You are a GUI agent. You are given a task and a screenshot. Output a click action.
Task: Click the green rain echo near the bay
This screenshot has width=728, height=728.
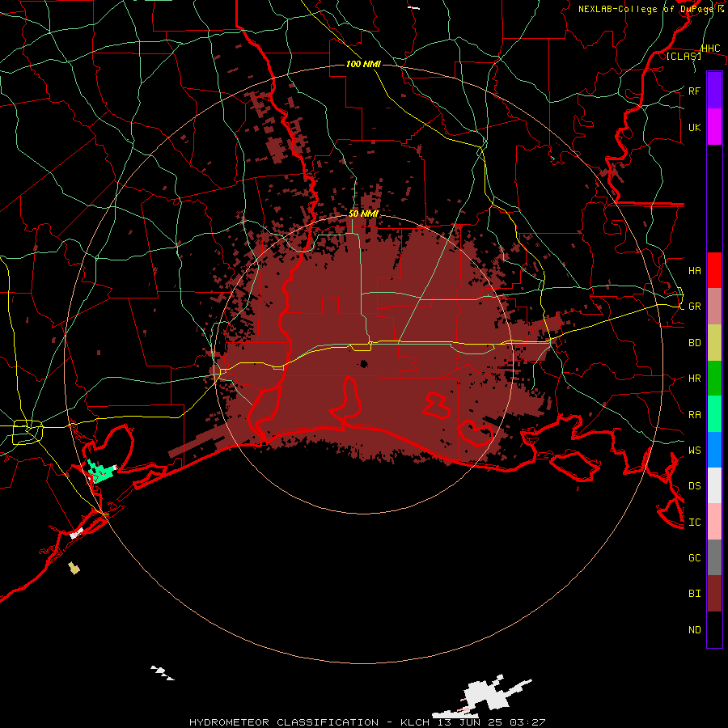point(100,472)
